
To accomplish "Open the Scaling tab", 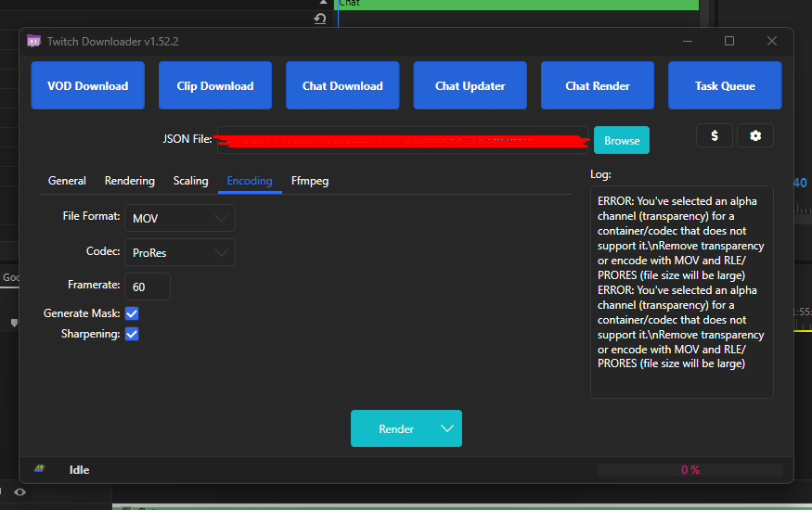I will [x=190, y=181].
